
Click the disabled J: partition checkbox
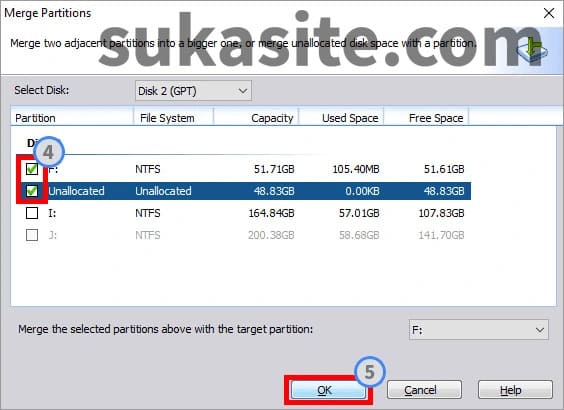32,235
